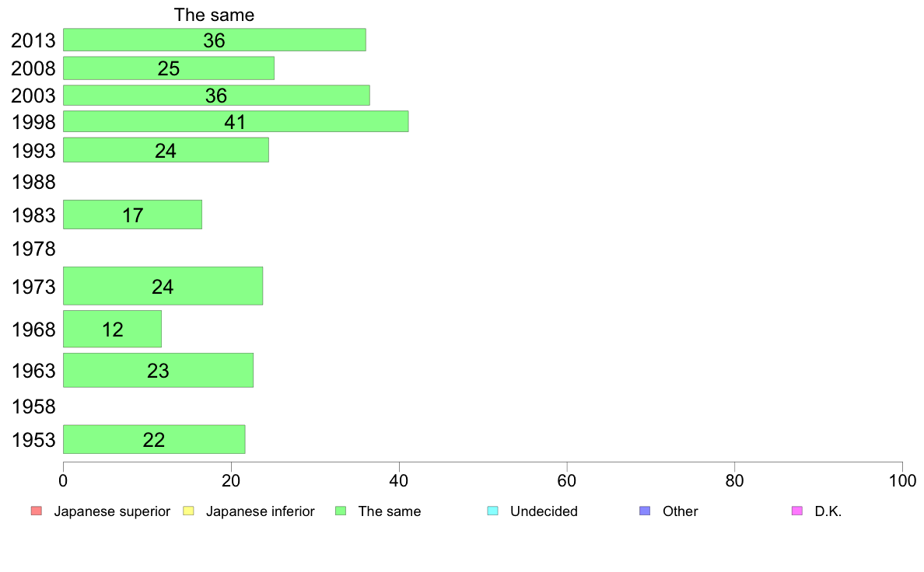Click the yellow Japanese inferior legend swatch
The image size is (924, 572).
coord(187,511)
